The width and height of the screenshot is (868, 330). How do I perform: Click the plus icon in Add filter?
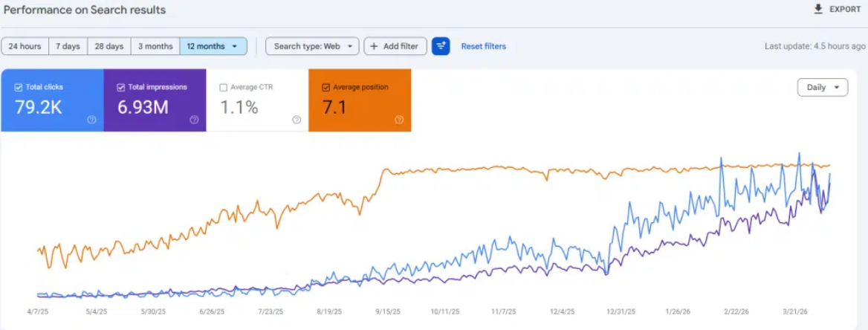point(375,47)
